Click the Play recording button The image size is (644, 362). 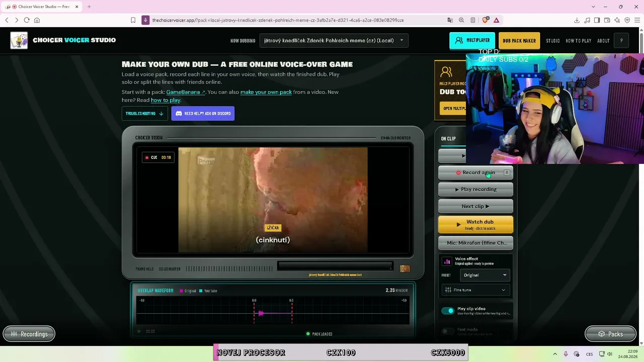click(x=475, y=190)
